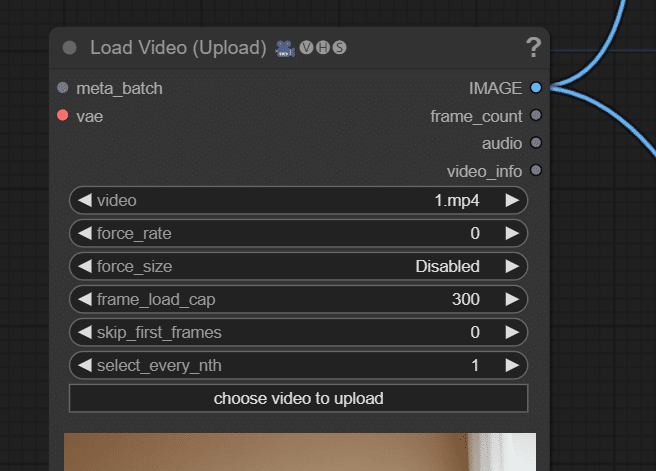The image size is (656, 471).
Task: Click the video preview thumbnail
Action: (x=300, y=452)
